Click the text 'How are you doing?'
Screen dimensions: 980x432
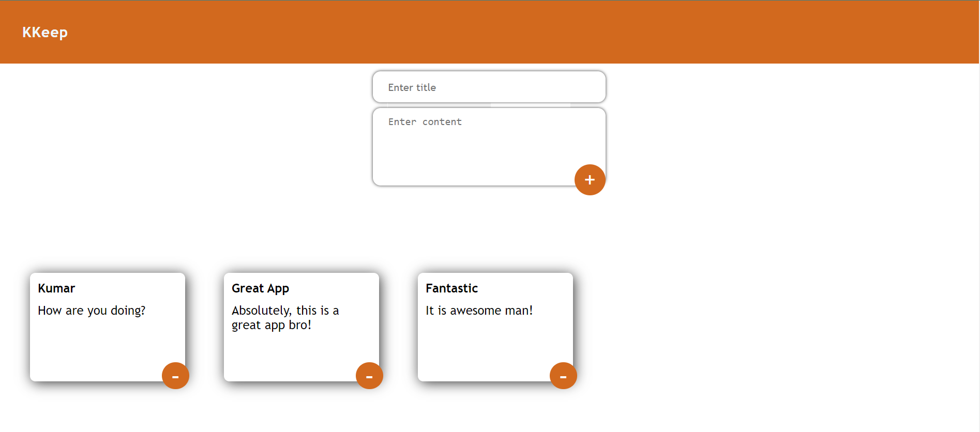[x=92, y=311]
